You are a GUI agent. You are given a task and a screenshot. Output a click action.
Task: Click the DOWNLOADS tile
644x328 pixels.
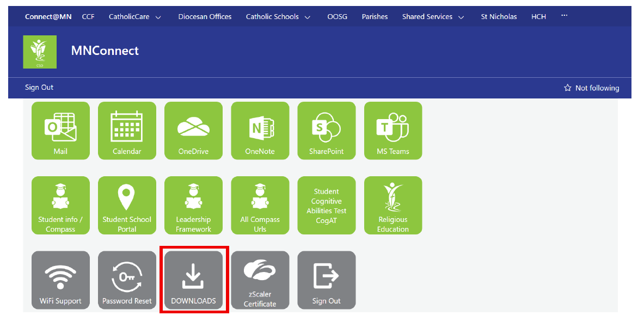[x=193, y=280]
